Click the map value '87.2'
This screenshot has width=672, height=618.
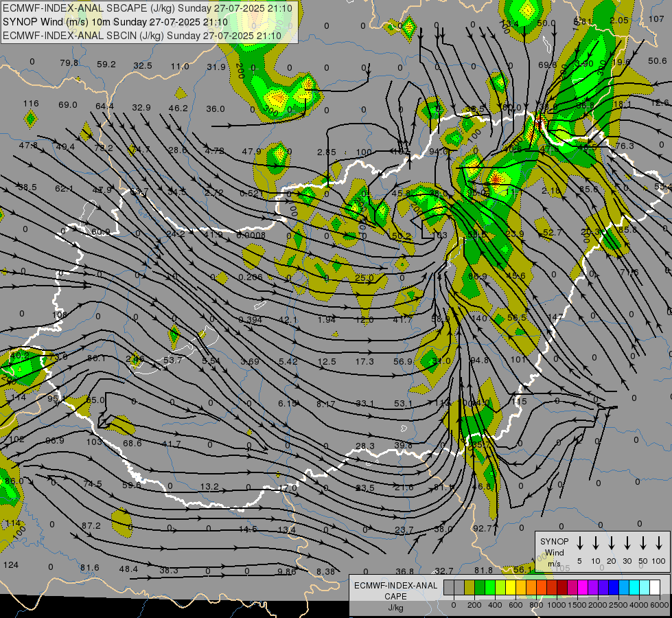coord(91,526)
